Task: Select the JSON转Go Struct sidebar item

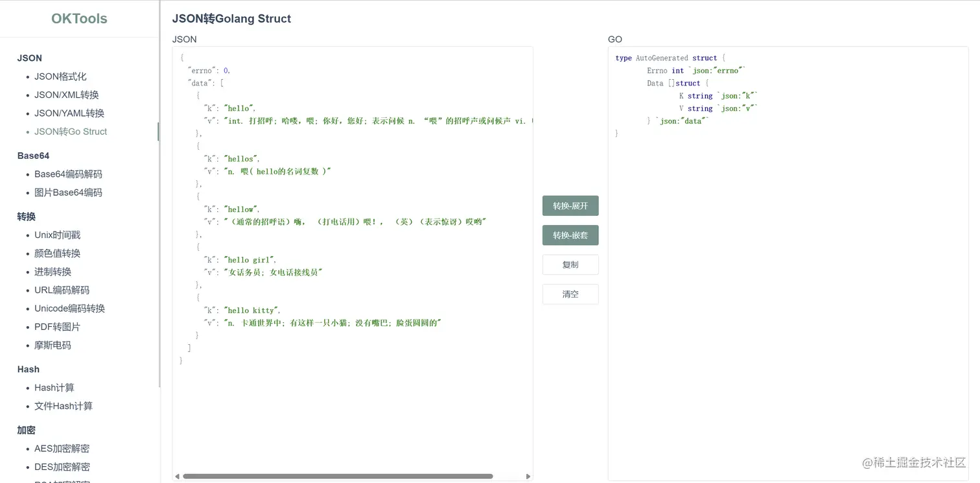Action: point(71,132)
